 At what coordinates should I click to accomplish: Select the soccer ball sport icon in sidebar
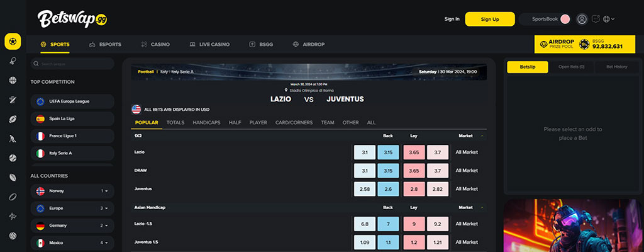pyautogui.click(x=13, y=42)
